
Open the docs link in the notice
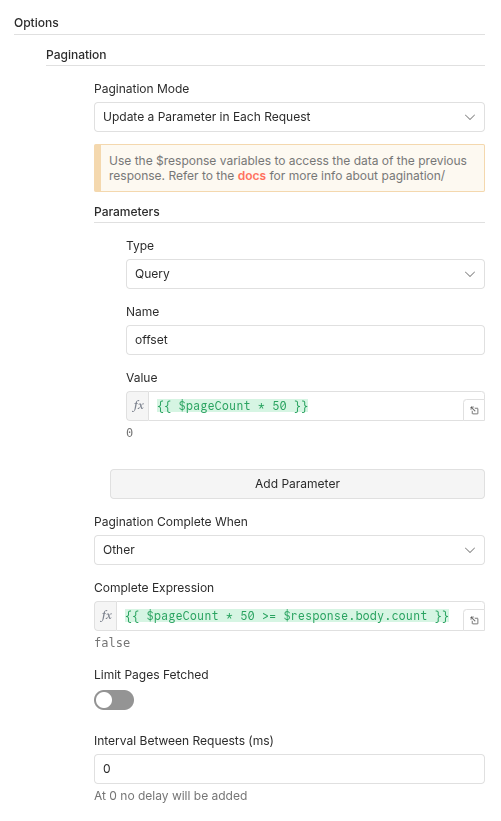click(x=251, y=176)
